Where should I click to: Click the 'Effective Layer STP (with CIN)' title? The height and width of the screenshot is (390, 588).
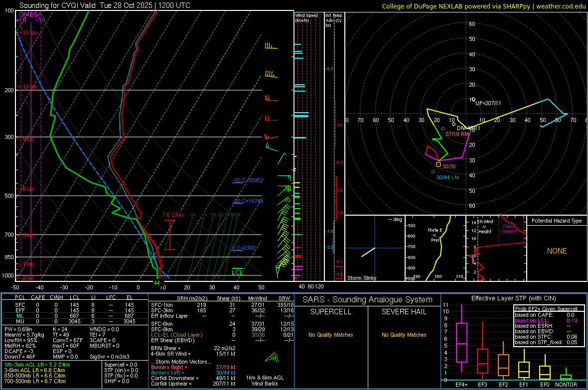coord(513,298)
